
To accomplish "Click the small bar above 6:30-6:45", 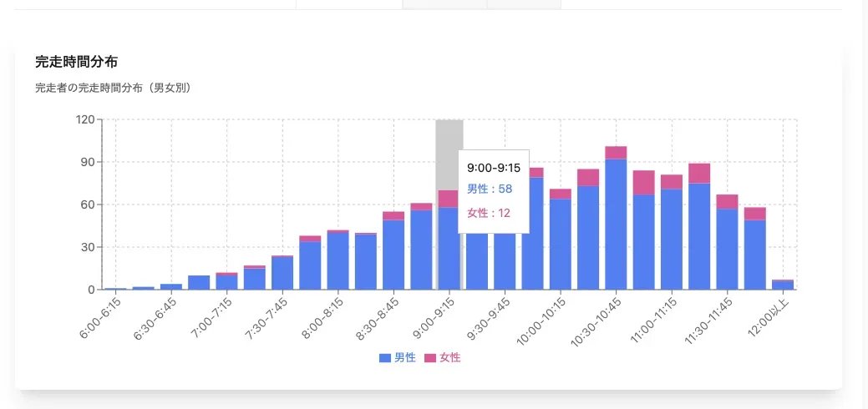I will pyautogui.click(x=171, y=286).
